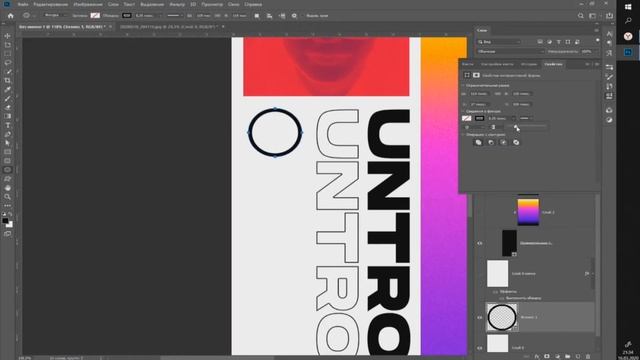
Task: Click fill color swatch in options bar
Action: coord(95,16)
